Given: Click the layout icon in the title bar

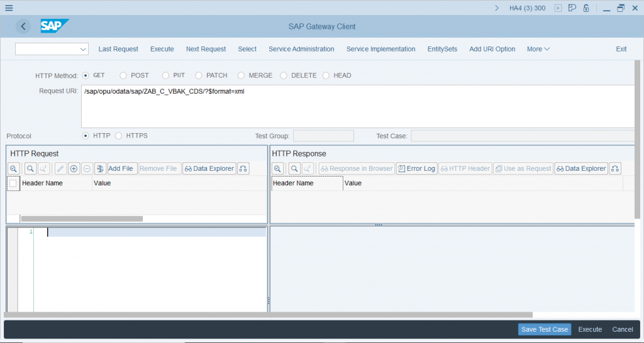Looking at the screenshot, I should point(572,8).
